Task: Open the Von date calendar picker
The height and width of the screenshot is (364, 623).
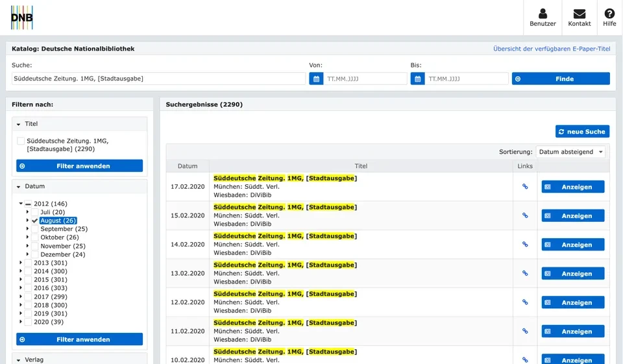Action: point(316,79)
